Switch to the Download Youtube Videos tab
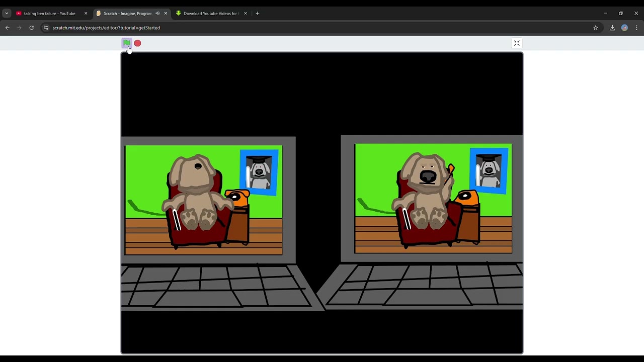 tap(211, 14)
